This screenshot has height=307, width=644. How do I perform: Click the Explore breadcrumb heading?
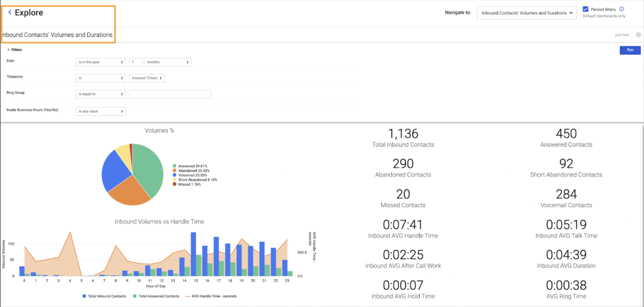click(29, 12)
